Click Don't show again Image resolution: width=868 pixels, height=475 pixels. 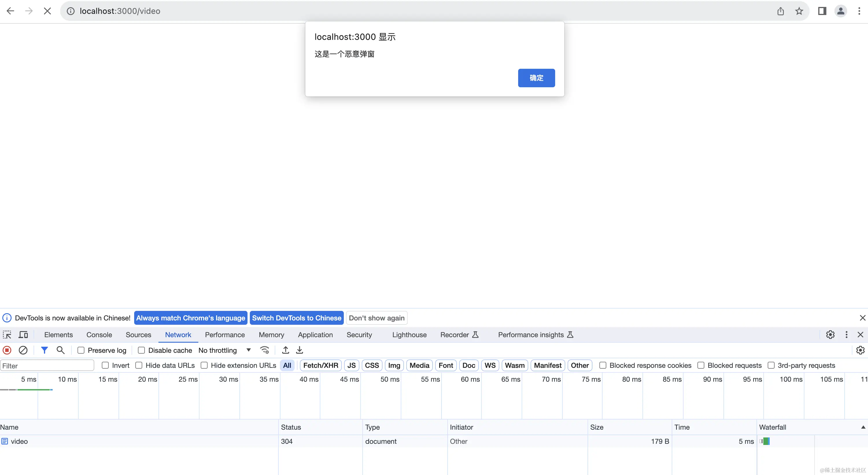377,318
